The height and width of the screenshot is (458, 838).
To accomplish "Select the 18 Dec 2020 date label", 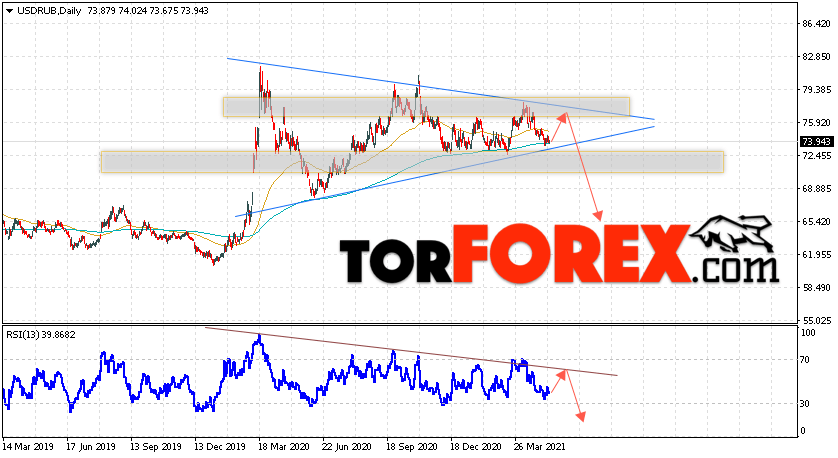I will (476, 446).
